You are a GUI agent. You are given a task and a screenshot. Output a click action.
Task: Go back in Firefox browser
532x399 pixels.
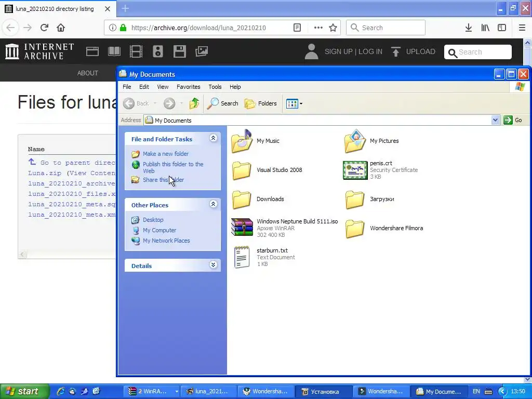[x=10, y=28]
